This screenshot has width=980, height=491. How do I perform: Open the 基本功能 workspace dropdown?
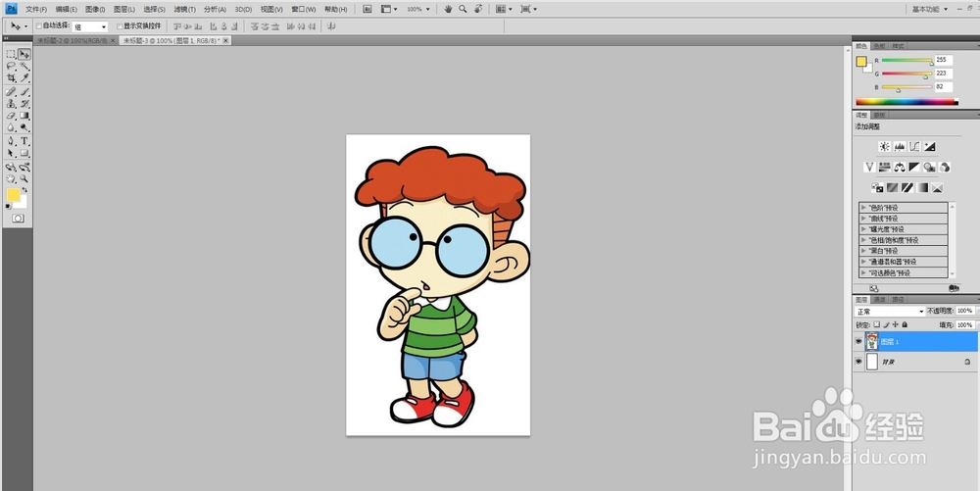point(930,10)
